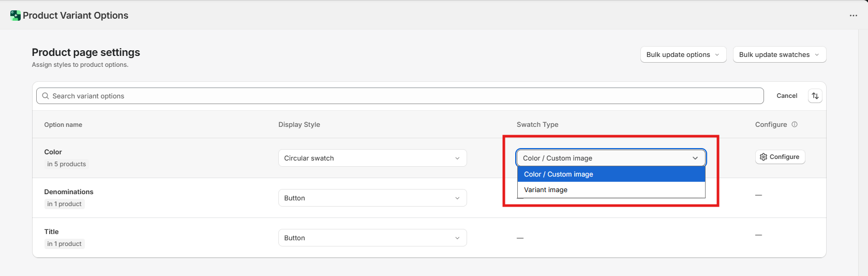Open Denominations display style Button dropdown

coord(372,198)
